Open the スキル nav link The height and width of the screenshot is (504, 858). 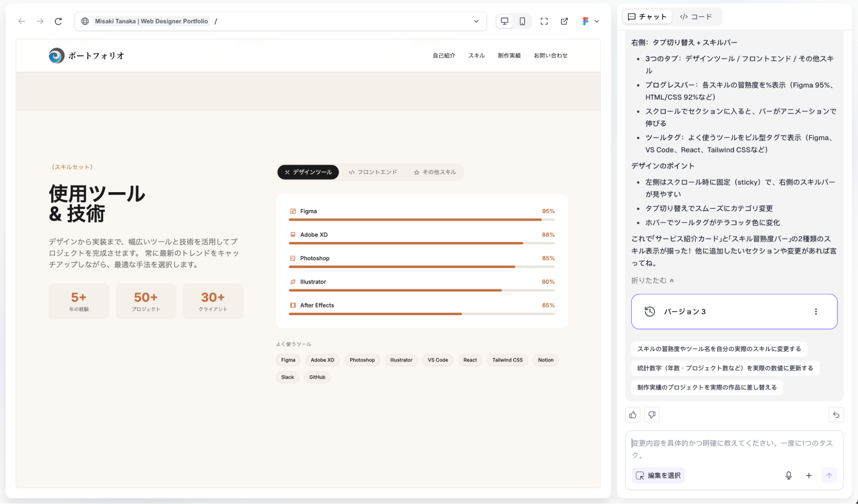point(476,55)
